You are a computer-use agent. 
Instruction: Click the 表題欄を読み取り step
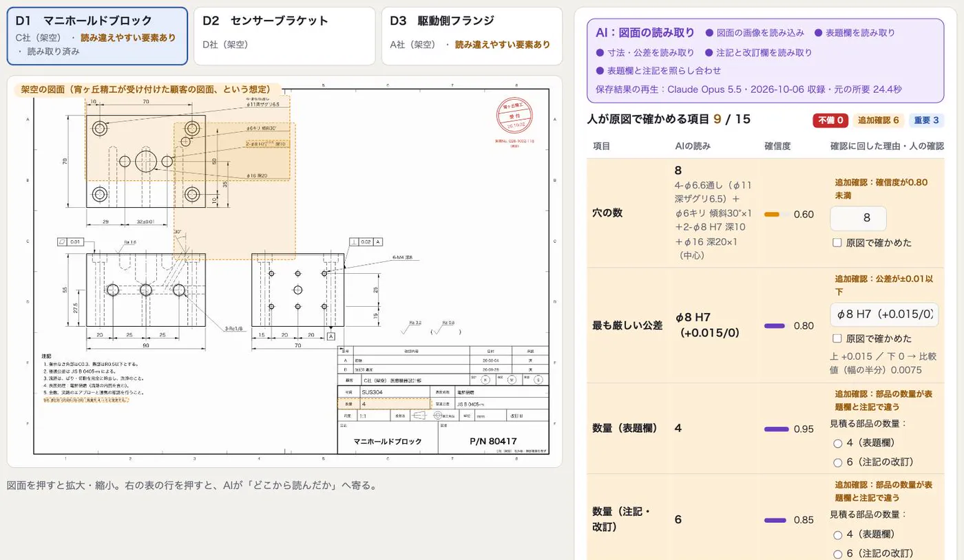855,32
